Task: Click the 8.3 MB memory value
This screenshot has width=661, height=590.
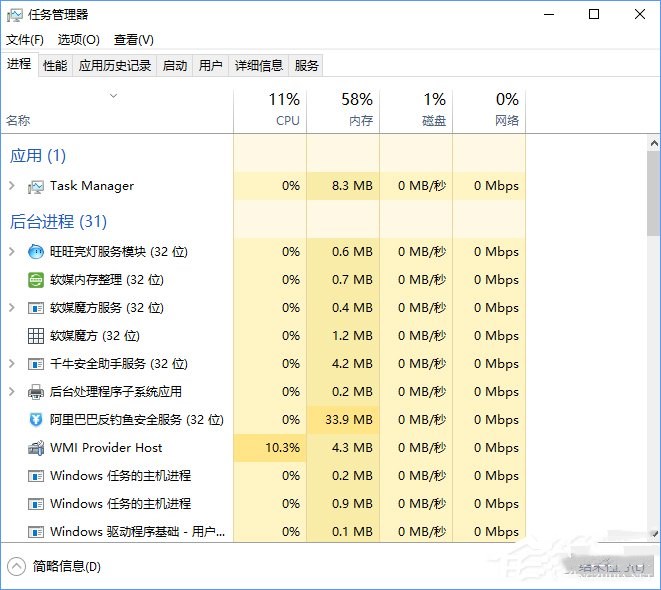Action: (352, 186)
